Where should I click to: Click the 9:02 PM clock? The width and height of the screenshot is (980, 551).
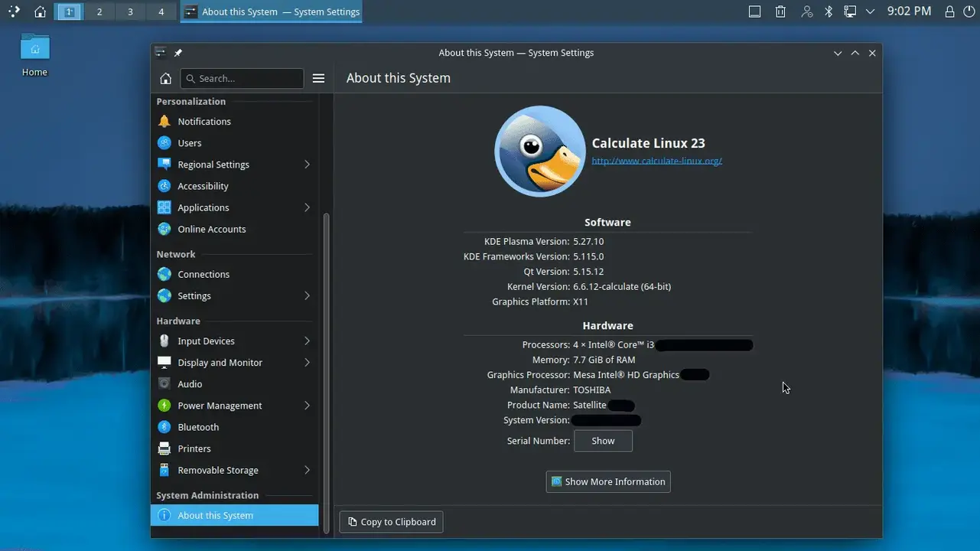click(909, 11)
